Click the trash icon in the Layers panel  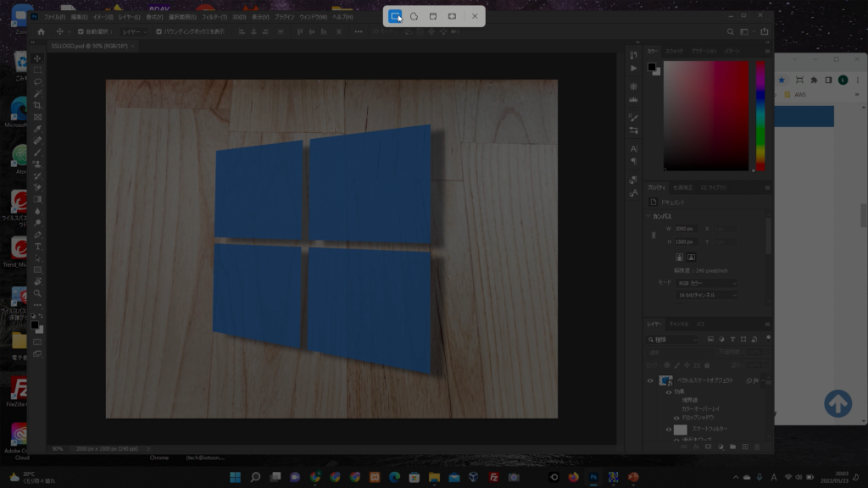click(757, 447)
